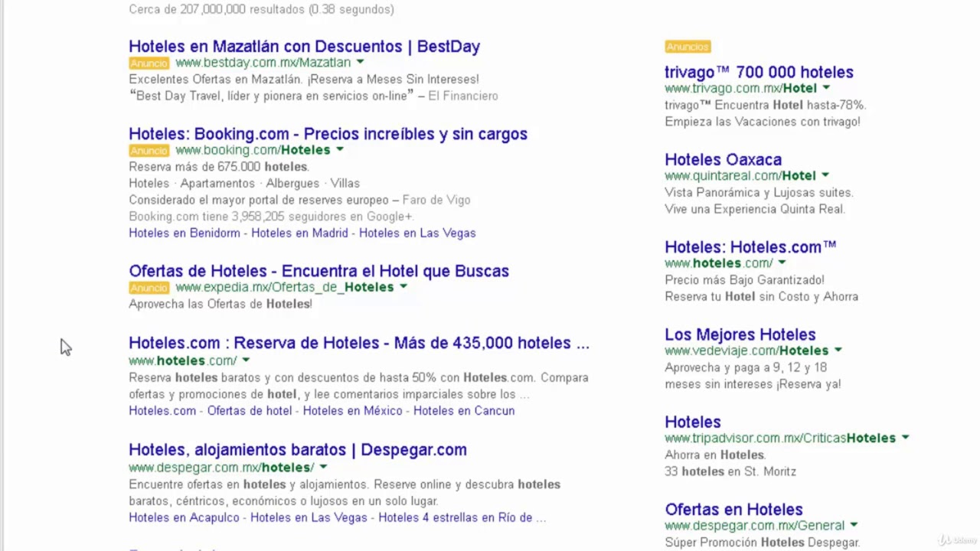980x551 pixels.
Task: Open Hoteles en México sitelink
Action: (353, 411)
